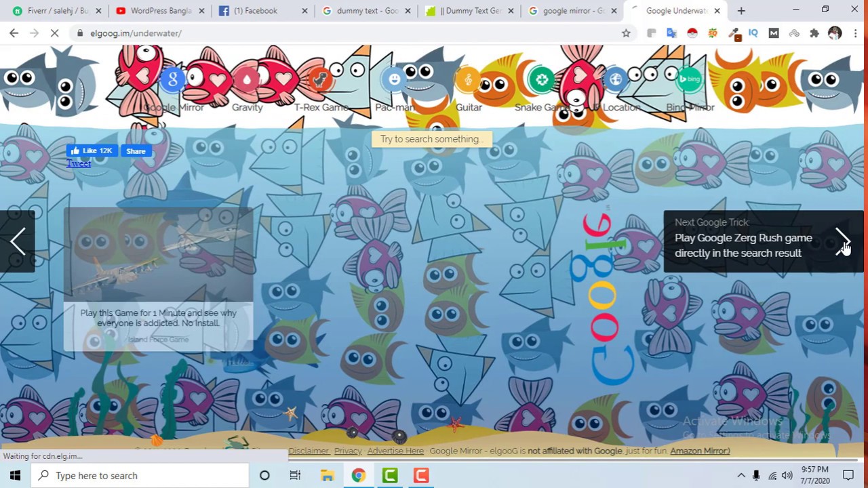Switch to the Dummy Text Generator tab
The height and width of the screenshot is (488, 868).
tap(469, 11)
